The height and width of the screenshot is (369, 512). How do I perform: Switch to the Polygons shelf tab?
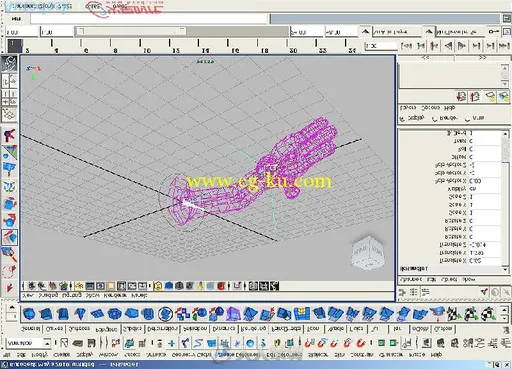(106, 329)
